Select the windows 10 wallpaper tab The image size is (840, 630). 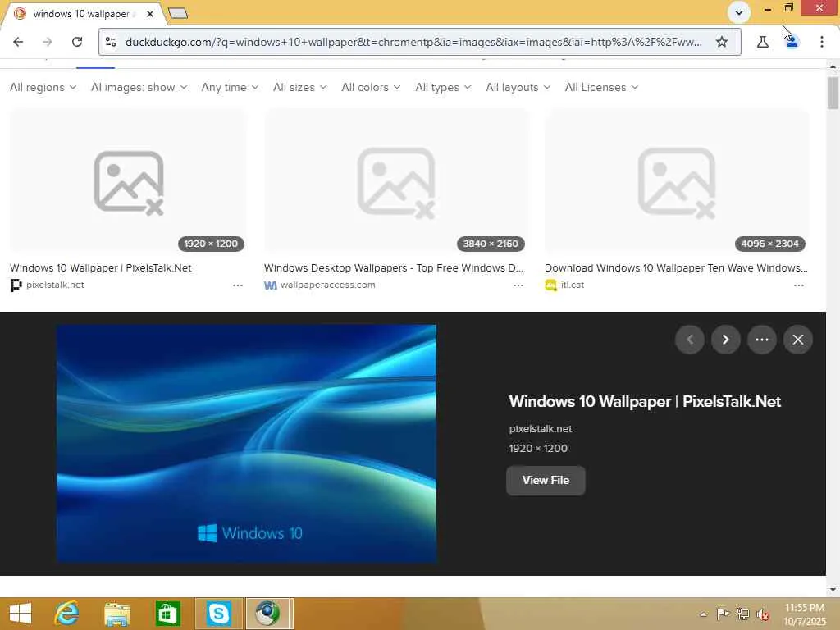click(83, 14)
